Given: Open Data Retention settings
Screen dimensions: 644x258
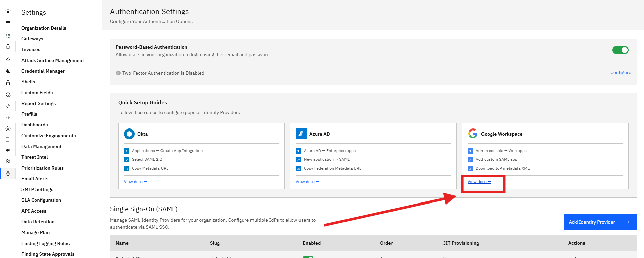Looking at the screenshot, I should click(x=38, y=222).
